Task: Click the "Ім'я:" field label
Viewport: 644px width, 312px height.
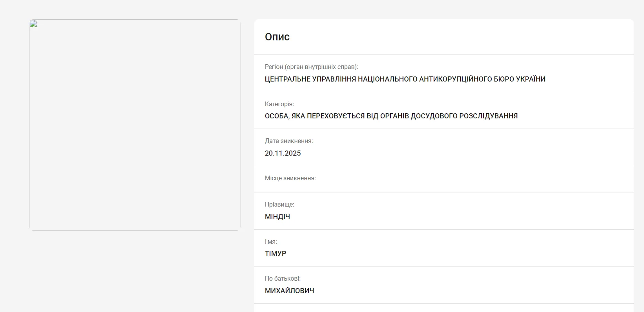Action: (271, 242)
